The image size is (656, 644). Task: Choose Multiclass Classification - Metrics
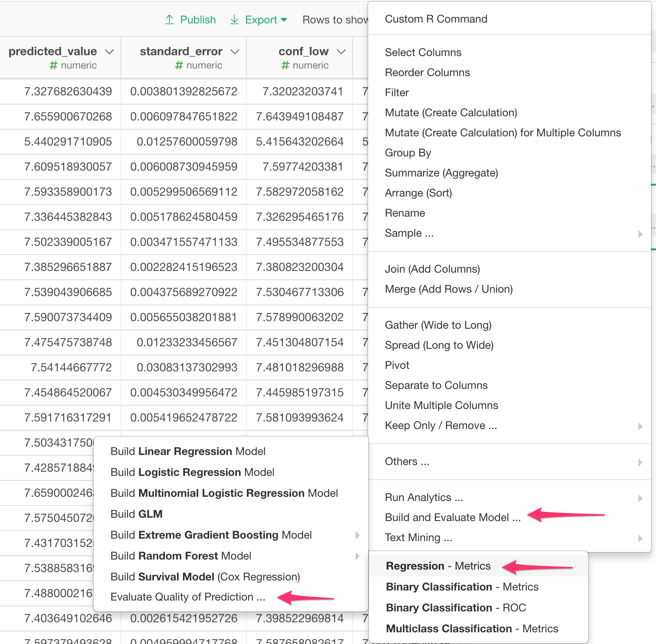pos(472,629)
